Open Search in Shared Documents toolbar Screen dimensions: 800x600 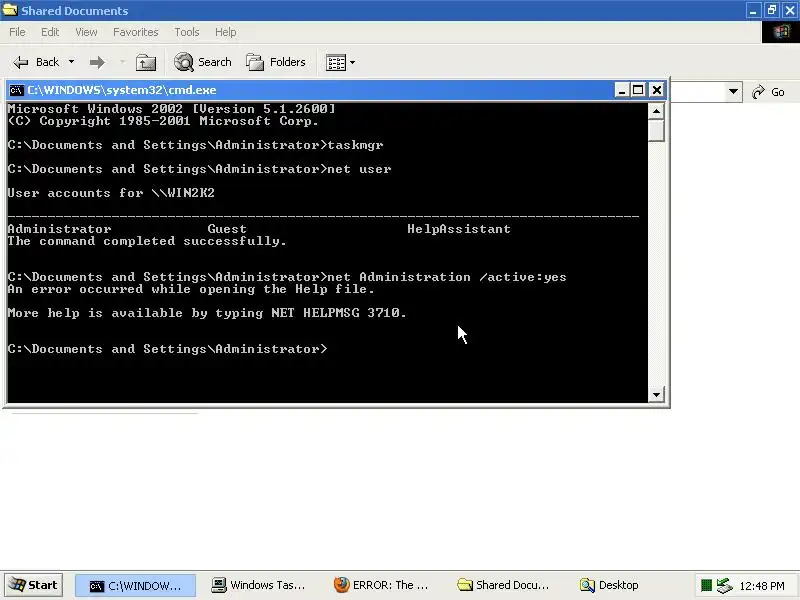pos(203,62)
